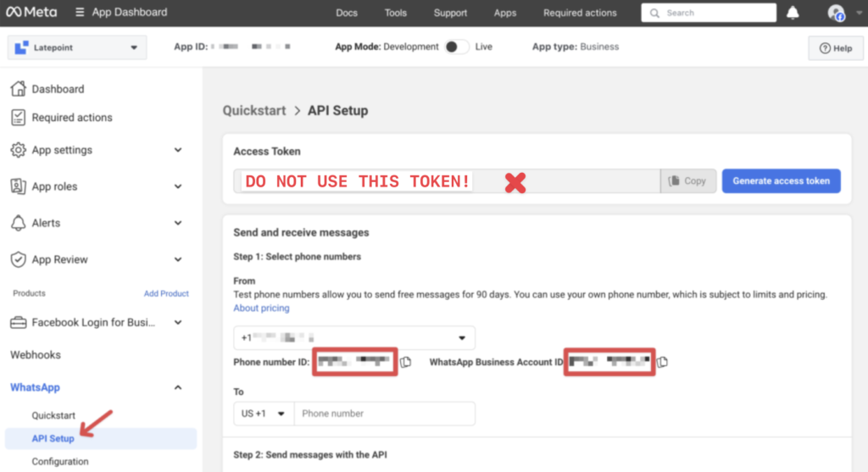Screen dimensions: 868x472
Task: Open Dashboard in sidebar
Action: point(58,89)
